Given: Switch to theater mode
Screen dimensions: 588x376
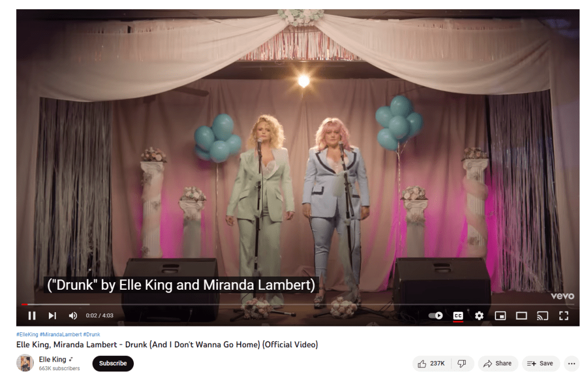Looking at the screenshot, I should (x=521, y=316).
